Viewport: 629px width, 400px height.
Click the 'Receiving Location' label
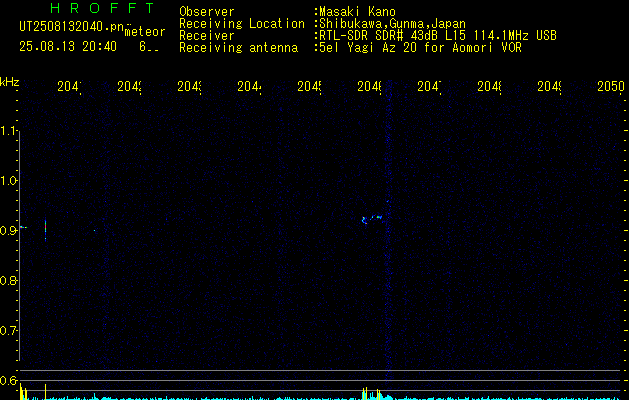[x=242, y=24]
